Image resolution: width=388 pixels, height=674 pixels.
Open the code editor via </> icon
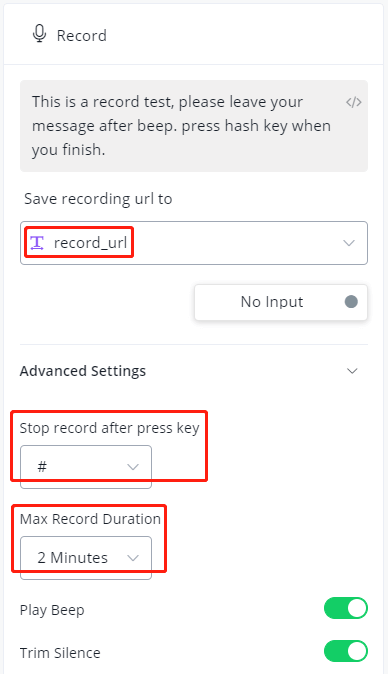tap(354, 102)
